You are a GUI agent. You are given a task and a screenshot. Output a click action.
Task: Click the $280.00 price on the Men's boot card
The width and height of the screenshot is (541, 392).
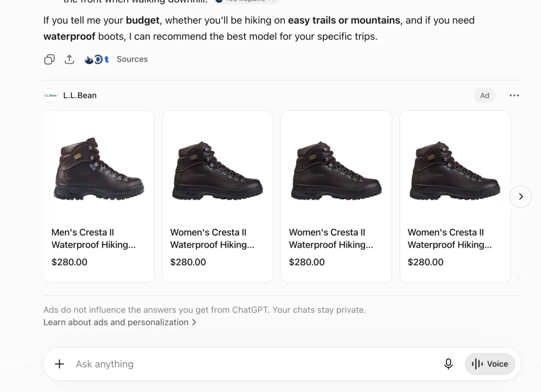(69, 262)
